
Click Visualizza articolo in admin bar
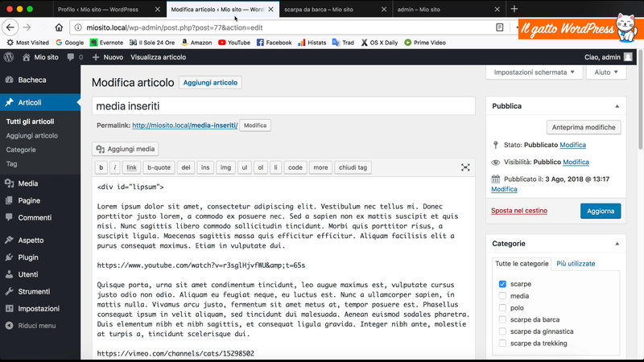click(158, 57)
